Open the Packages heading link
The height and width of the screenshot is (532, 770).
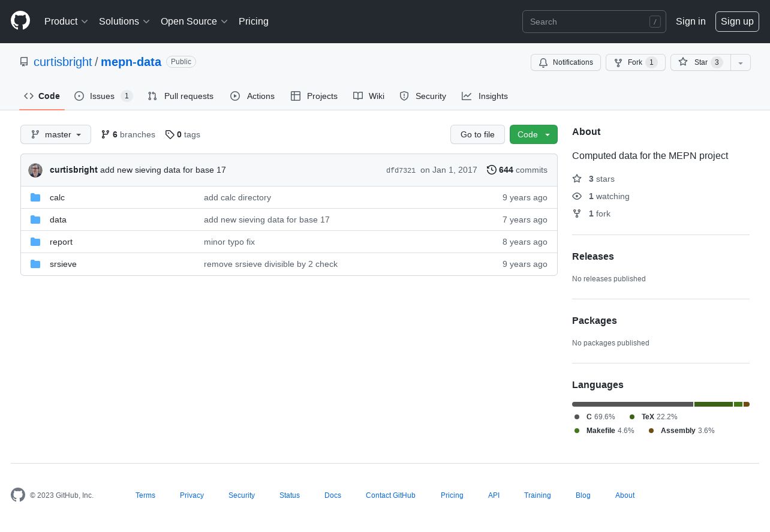click(594, 320)
